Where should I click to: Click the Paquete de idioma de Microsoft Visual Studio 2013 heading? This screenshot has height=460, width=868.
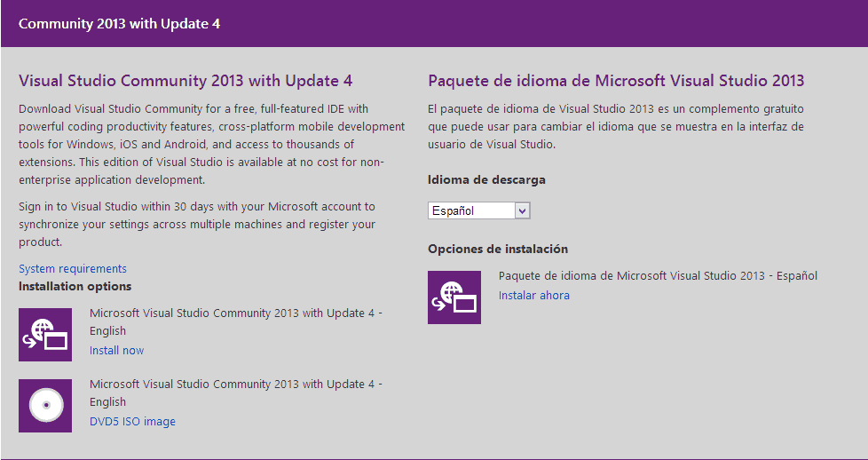(616, 81)
